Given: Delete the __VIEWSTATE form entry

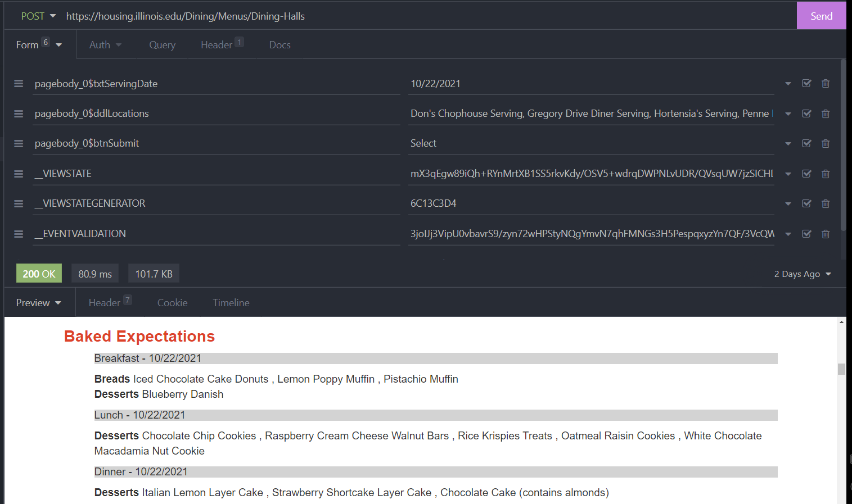Looking at the screenshot, I should click(826, 174).
